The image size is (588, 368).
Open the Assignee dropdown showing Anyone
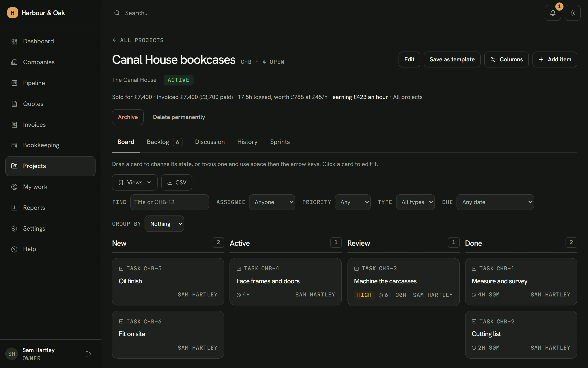pos(272,202)
